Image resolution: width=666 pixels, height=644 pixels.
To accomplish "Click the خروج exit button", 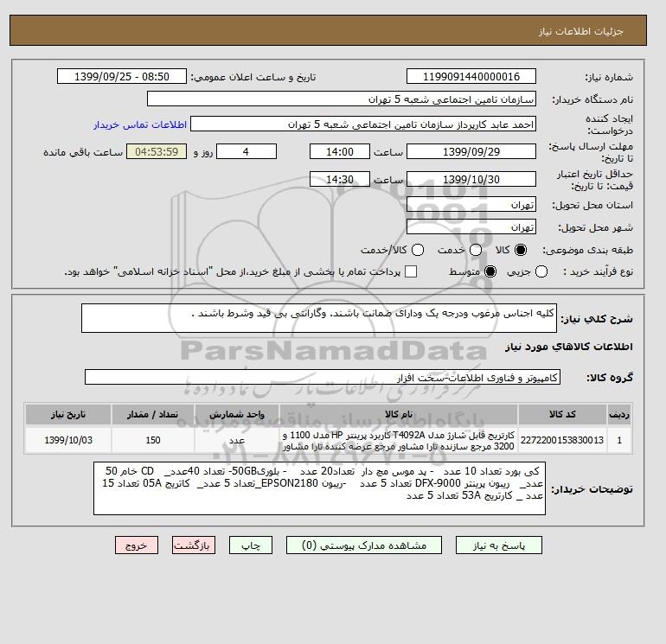I will (137, 545).
